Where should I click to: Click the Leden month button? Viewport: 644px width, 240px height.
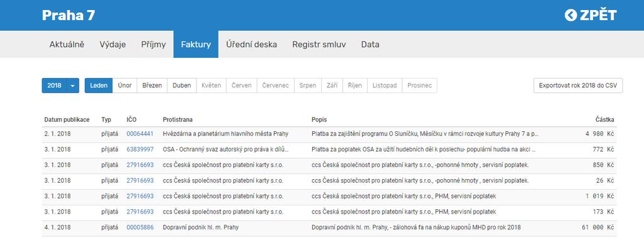99,85
